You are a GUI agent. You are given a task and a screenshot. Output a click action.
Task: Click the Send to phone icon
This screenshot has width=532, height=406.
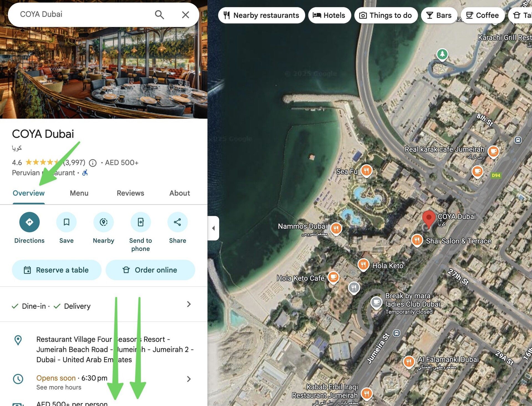click(x=140, y=222)
